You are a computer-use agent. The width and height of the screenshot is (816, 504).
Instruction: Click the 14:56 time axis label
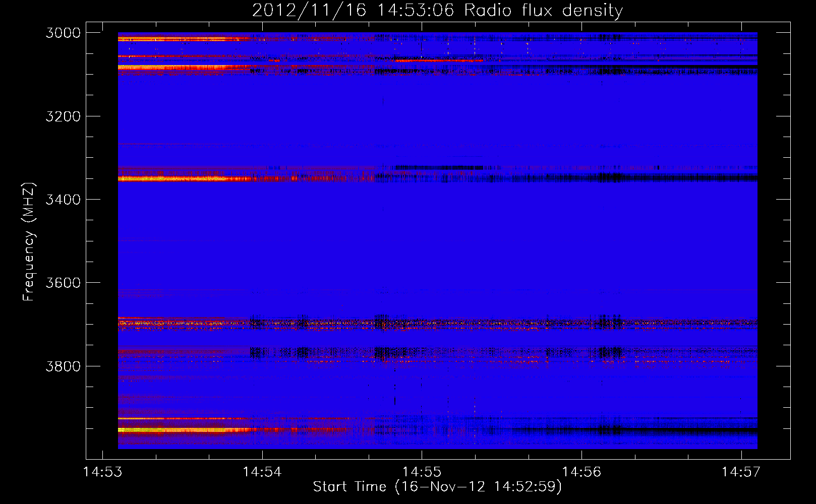(581, 472)
